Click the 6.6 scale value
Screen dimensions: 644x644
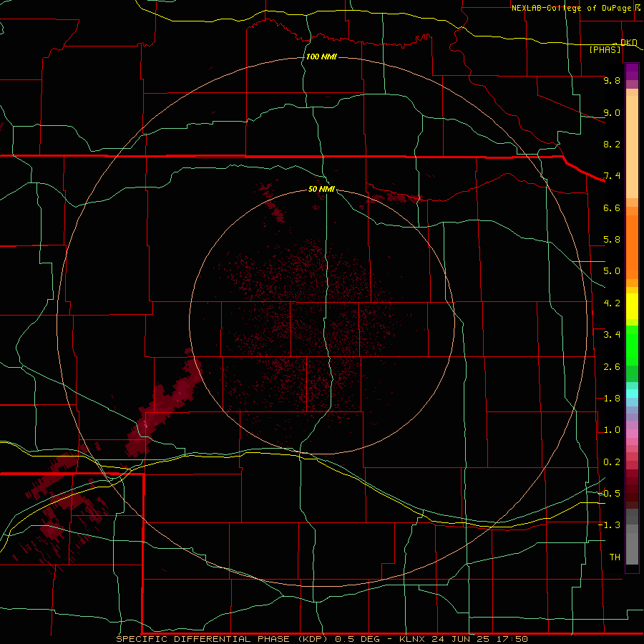(x=612, y=208)
